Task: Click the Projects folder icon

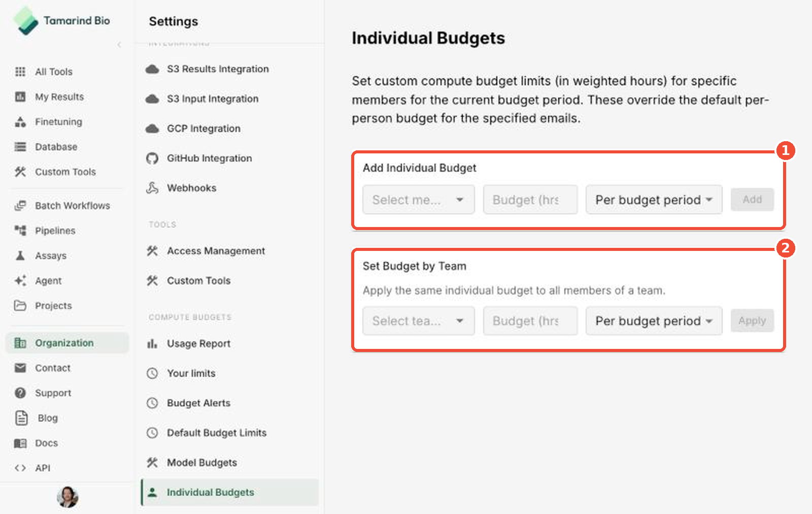Action: [20, 305]
